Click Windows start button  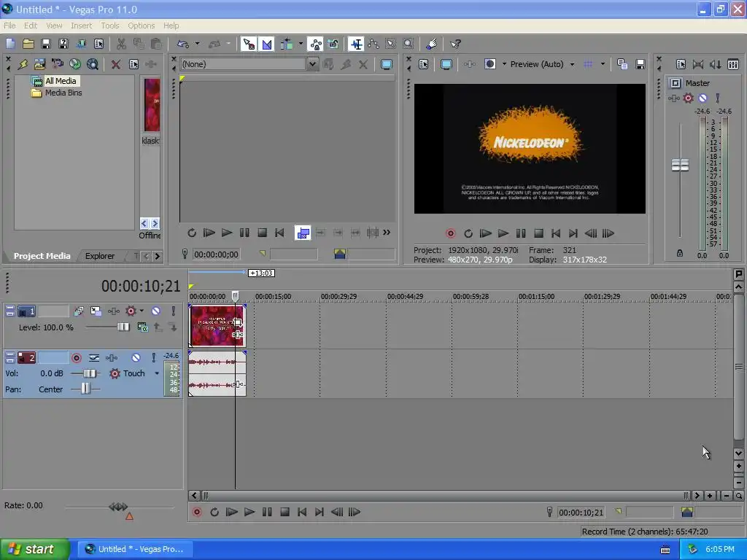tap(35, 549)
